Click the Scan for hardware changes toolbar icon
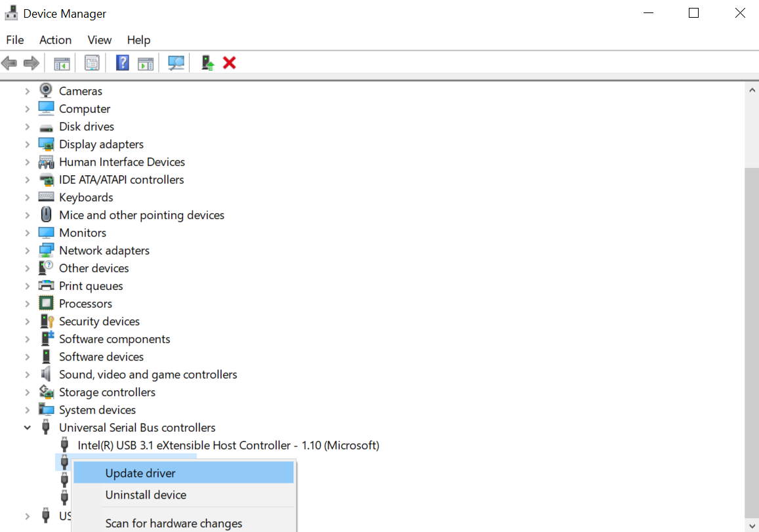 click(x=176, y=62)
